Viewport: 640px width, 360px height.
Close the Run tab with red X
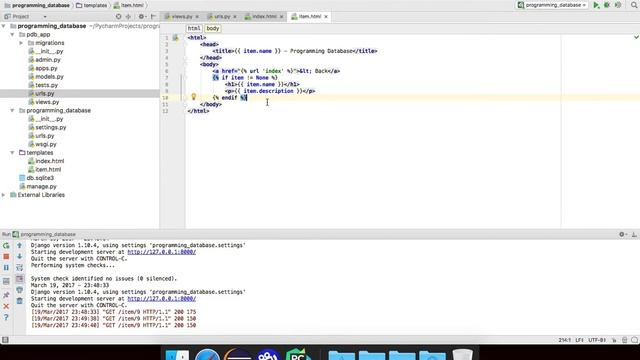6,306
